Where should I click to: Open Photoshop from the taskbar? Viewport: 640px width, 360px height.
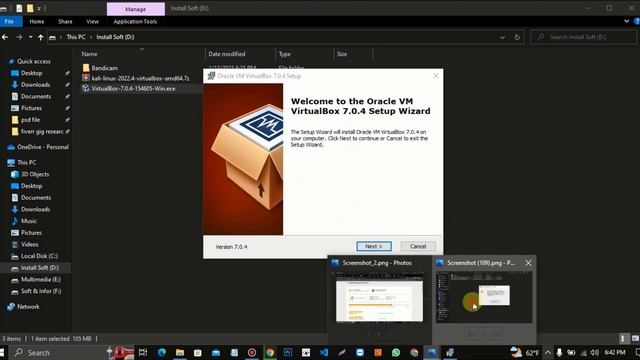(288, 353)
